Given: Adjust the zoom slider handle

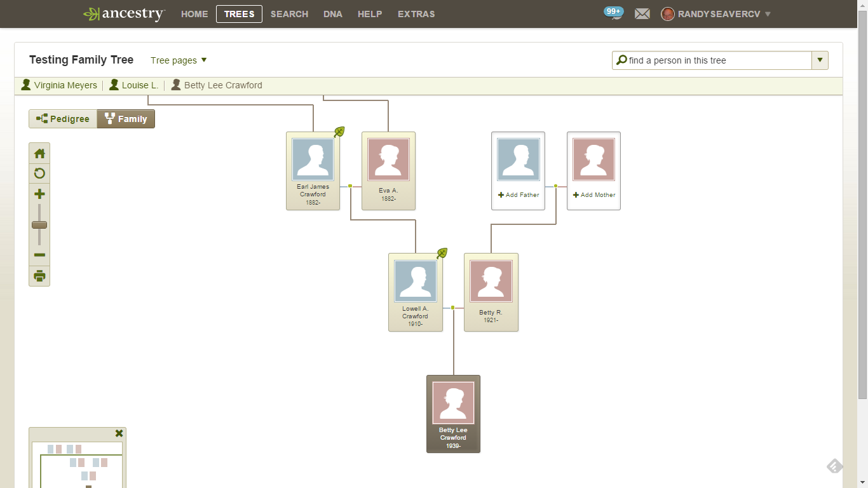Looking at the screenshot, I should click(39, 224).
